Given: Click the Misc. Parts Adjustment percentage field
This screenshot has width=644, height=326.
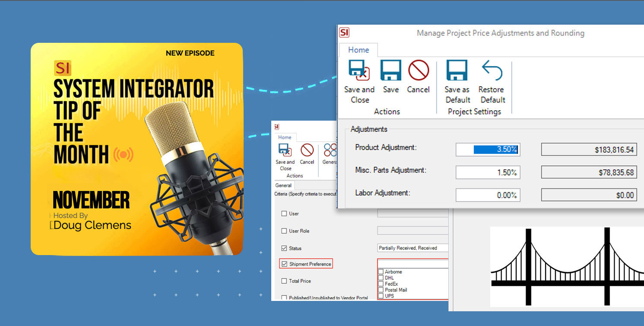Looking at the screenshot, I should (488, 173).
